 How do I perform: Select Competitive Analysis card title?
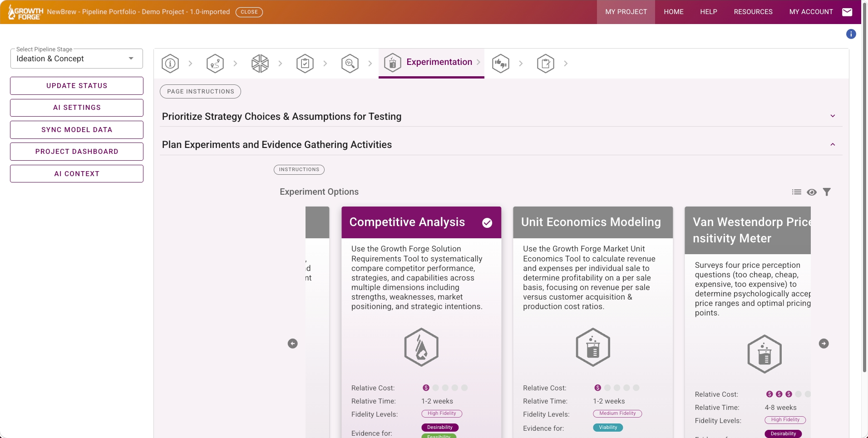(x=407, y=222)
